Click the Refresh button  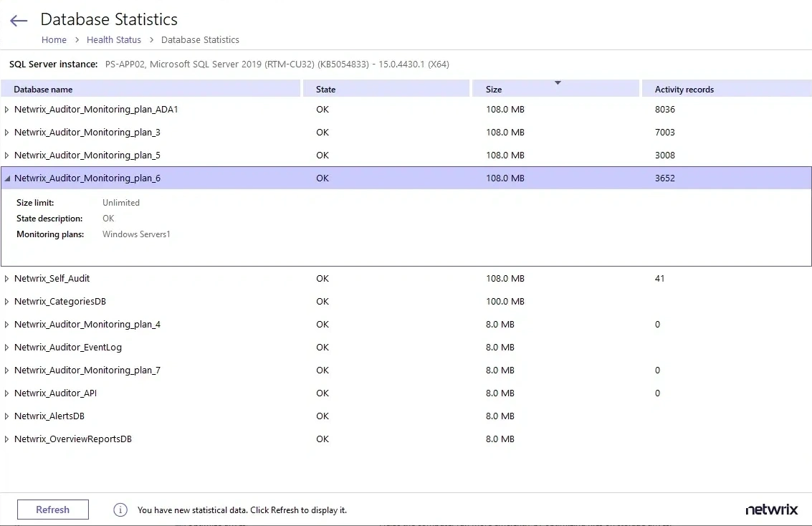click(x=52, y=510)
